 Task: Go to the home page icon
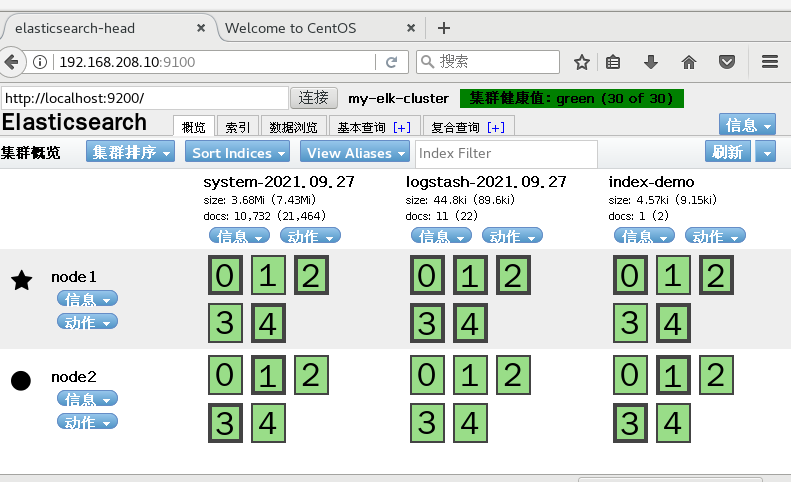(x=689, y=62)
